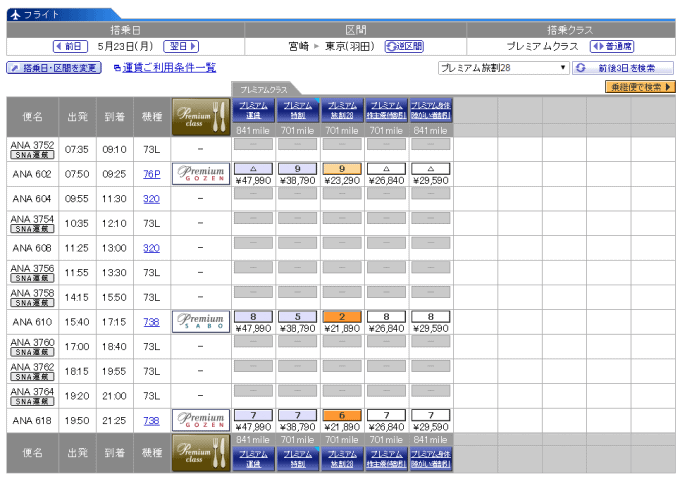The image size is (680, 479).
Task: Go to next day (翌日) button
Action: [x=181, y=46]
